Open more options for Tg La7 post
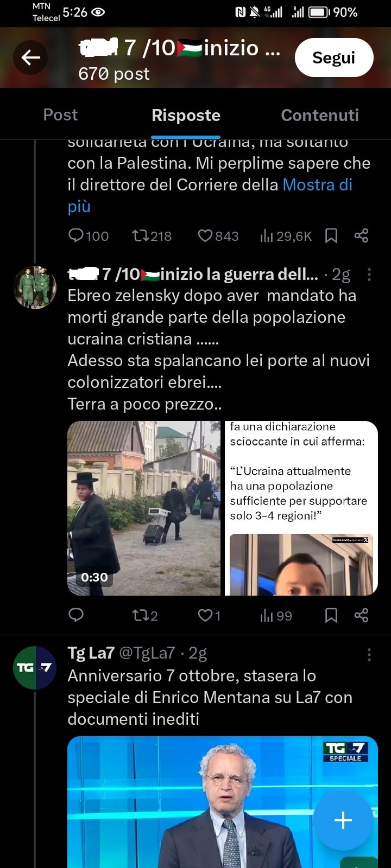 (x=369, y=655)
